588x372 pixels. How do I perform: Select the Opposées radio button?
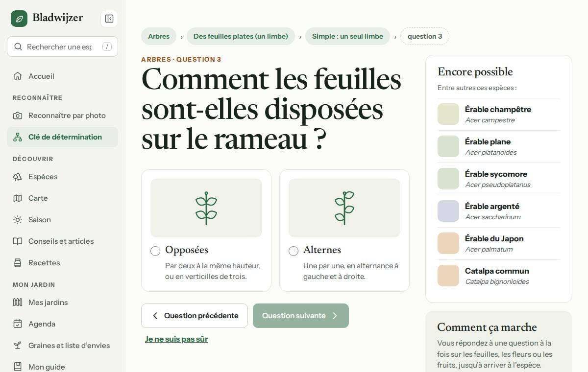[155, 251]
